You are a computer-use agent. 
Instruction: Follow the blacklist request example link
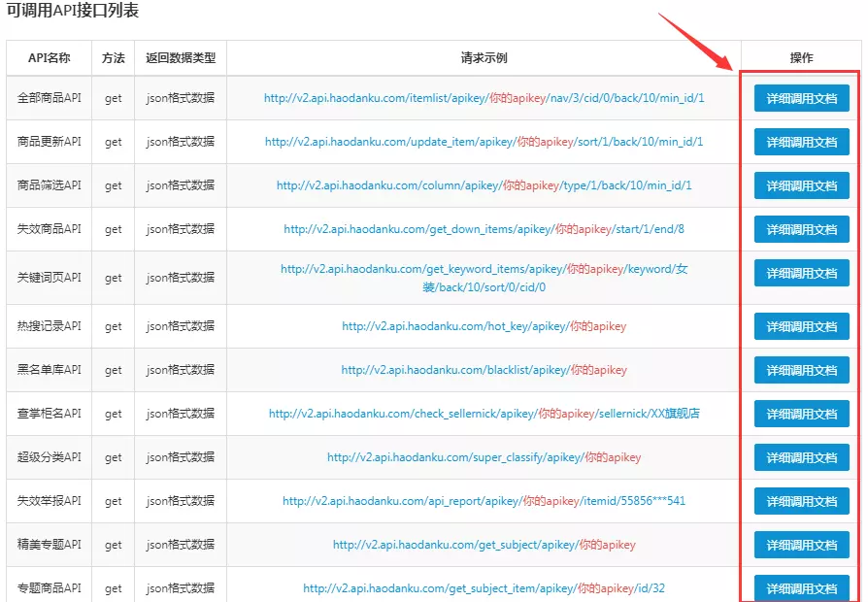click(x=484, y=370)
